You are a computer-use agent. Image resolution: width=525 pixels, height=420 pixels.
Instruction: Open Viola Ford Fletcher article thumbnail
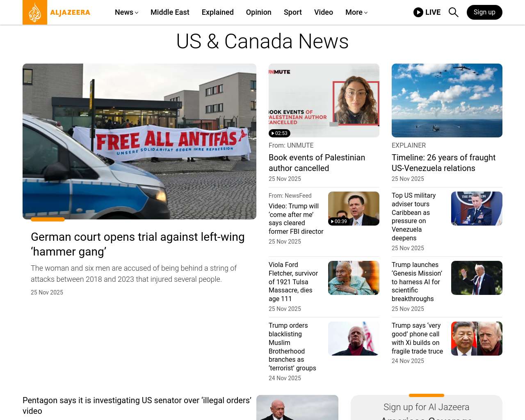[354, 278]
